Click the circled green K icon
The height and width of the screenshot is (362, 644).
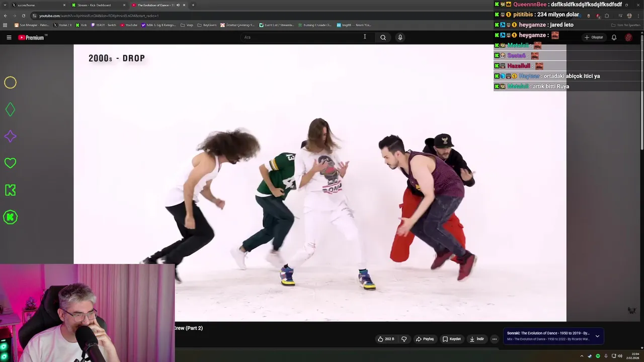(x=10, y=217)
